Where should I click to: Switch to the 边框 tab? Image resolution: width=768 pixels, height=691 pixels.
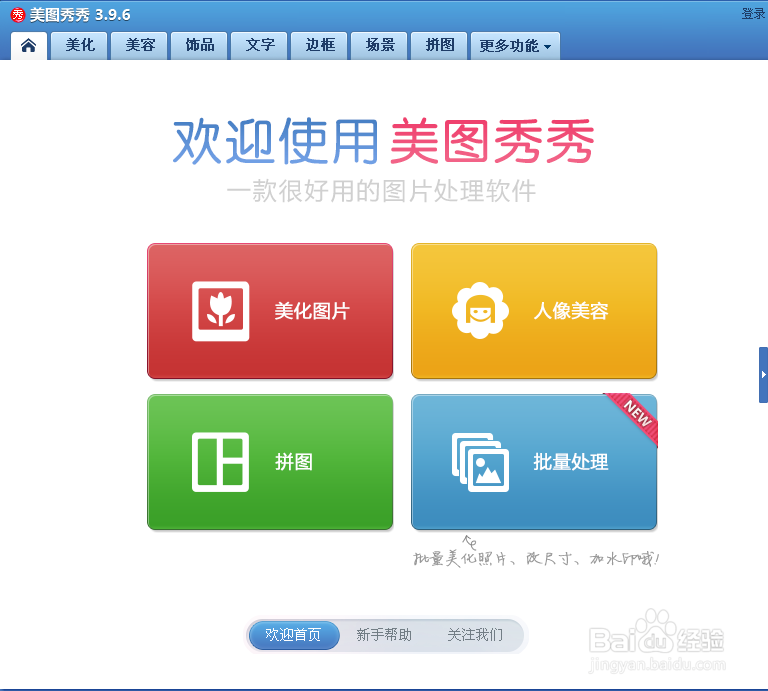click(319, 46)
